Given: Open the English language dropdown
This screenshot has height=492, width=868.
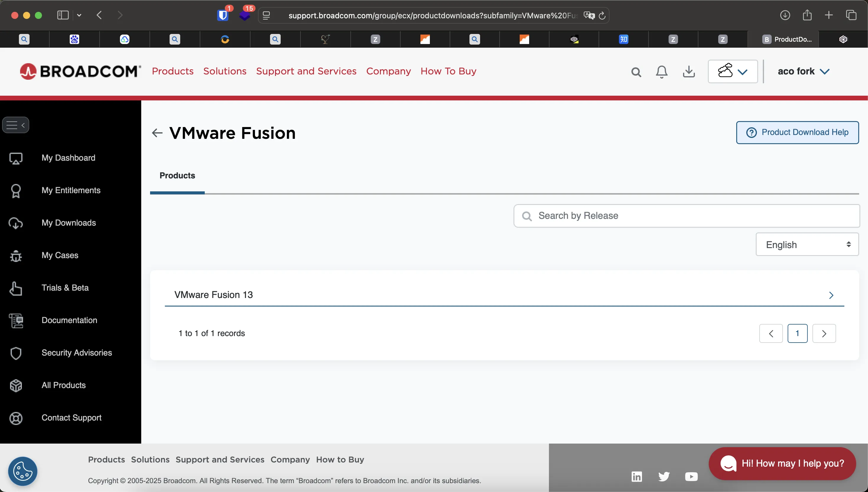Looking at the screenshot, I should click(807, 244).
